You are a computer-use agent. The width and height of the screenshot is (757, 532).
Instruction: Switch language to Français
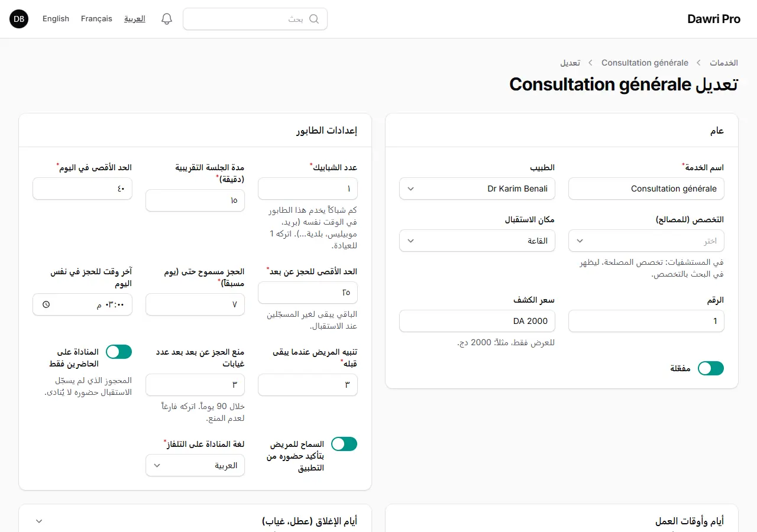(x=96, y=19)
